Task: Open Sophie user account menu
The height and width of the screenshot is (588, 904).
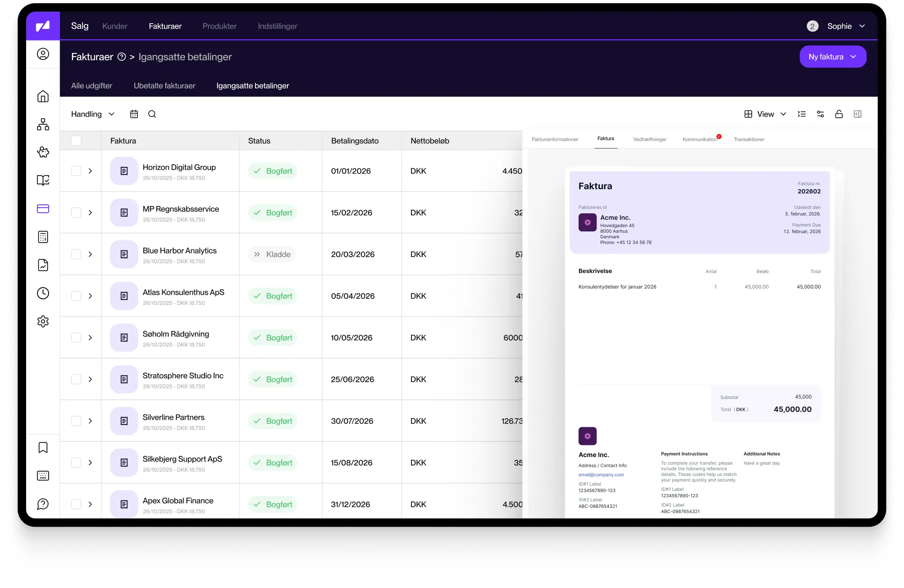Action: pos(839,26)
